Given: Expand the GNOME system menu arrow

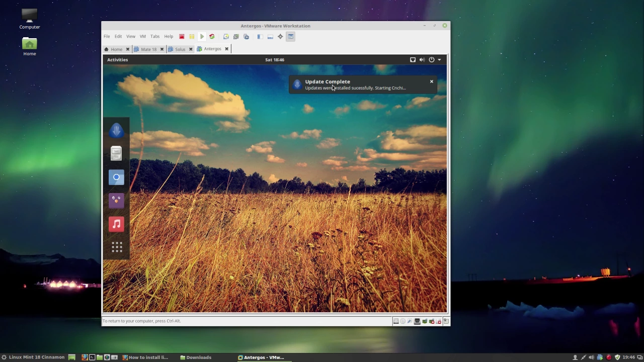Looking at the screenshot, I should click(x=439, y=59).
